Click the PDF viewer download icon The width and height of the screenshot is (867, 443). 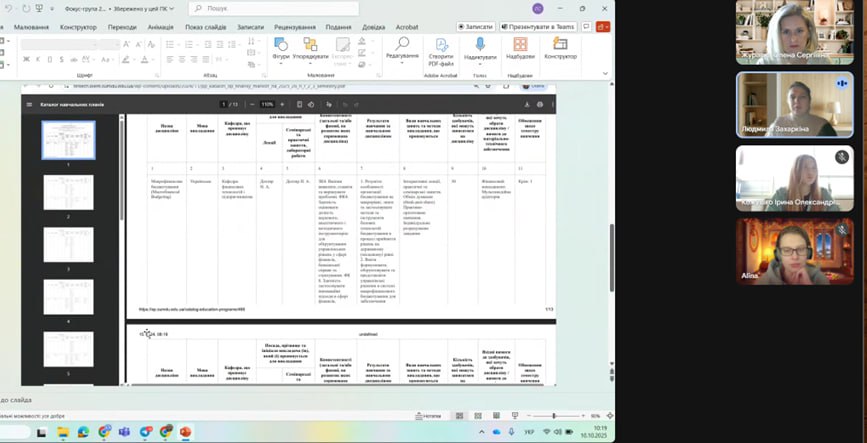528,104
